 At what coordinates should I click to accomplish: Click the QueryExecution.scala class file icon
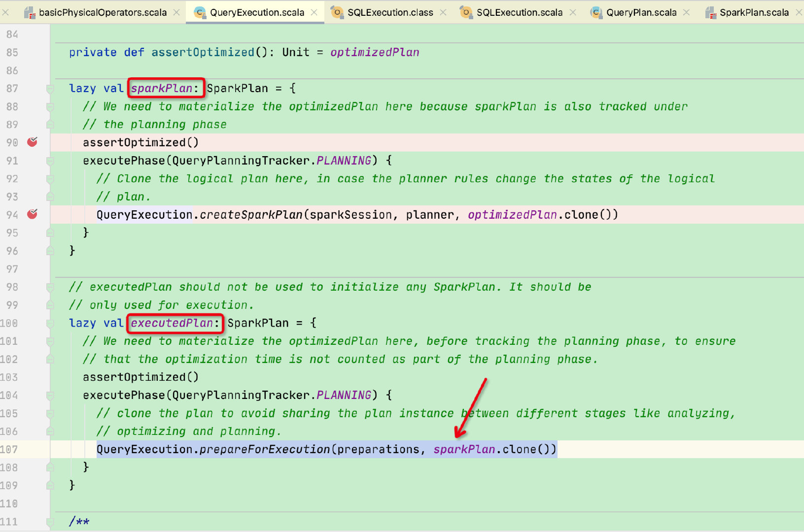[200, 12]
